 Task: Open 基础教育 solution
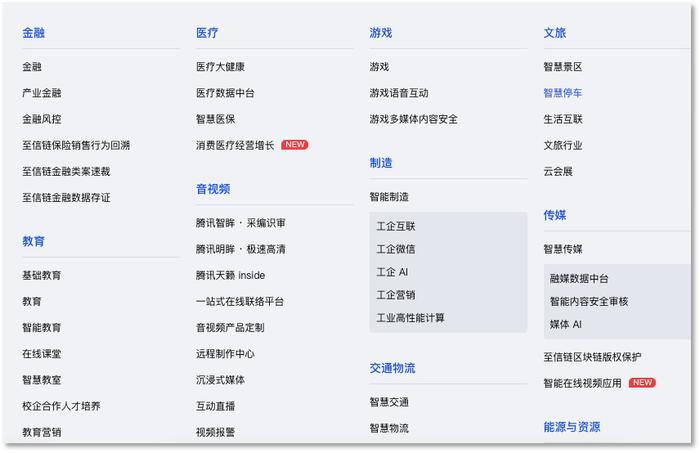[x=42, y=275]
